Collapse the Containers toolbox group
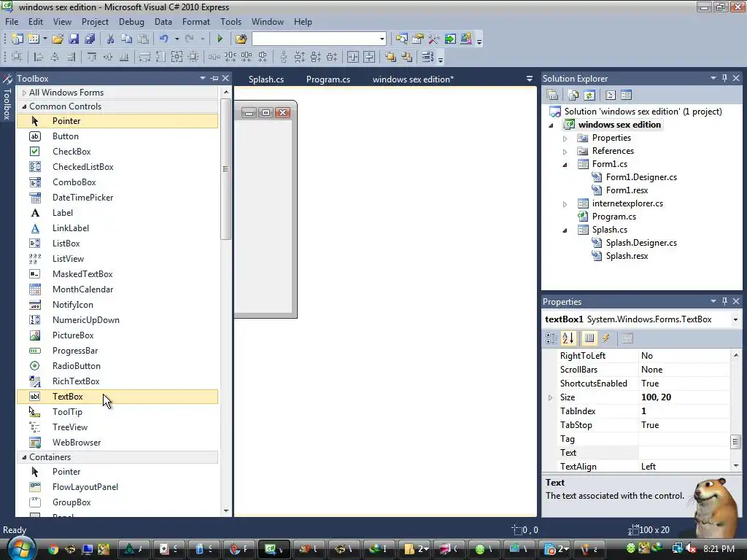This screenshot has height=560, width=747. click(24, 457)
